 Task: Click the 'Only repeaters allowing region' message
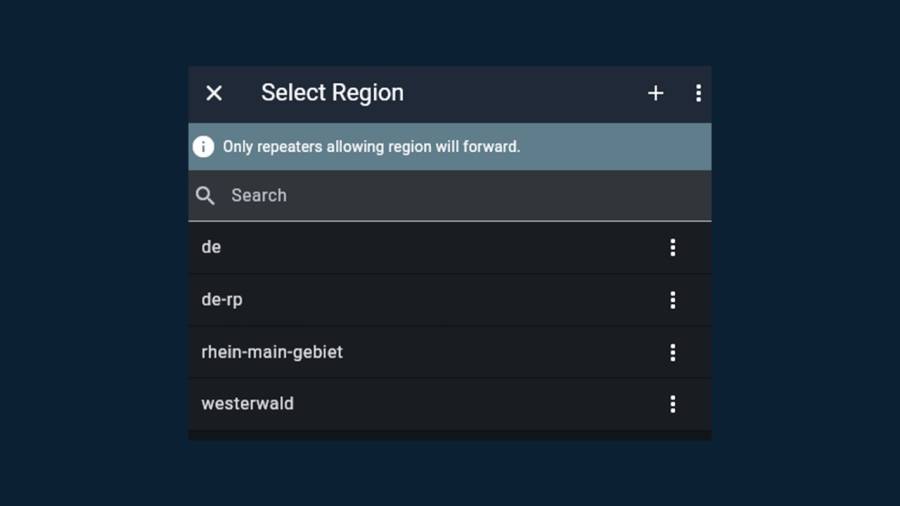(x=371, y=147)
